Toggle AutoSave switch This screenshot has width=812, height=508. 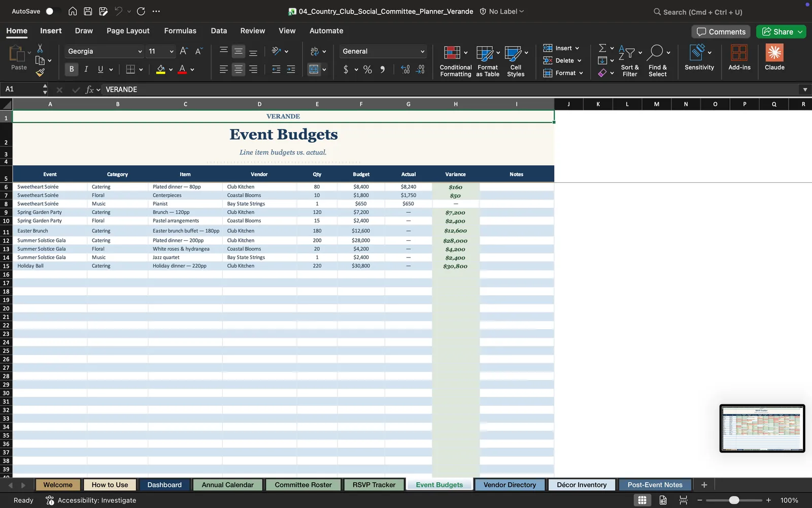point(52,11)
